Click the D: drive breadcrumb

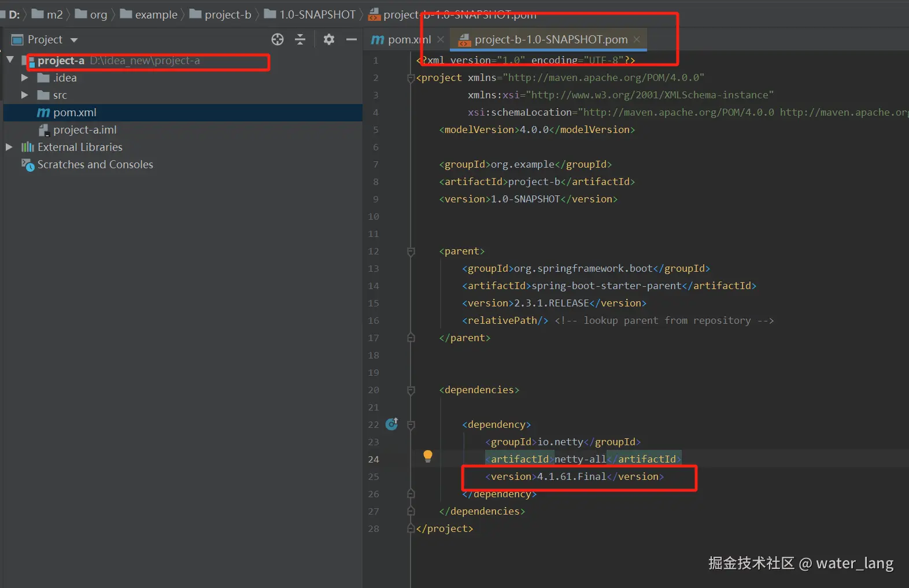click(x=14, y=14)
